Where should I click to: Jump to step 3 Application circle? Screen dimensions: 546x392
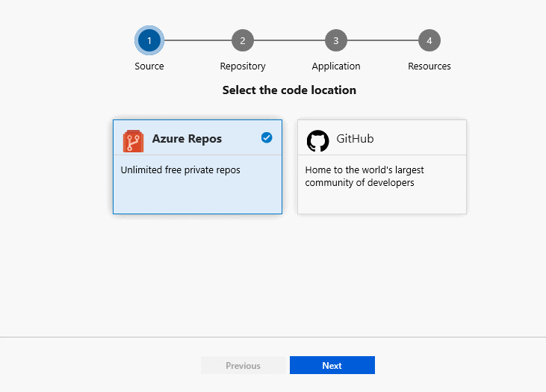(336, 40)
